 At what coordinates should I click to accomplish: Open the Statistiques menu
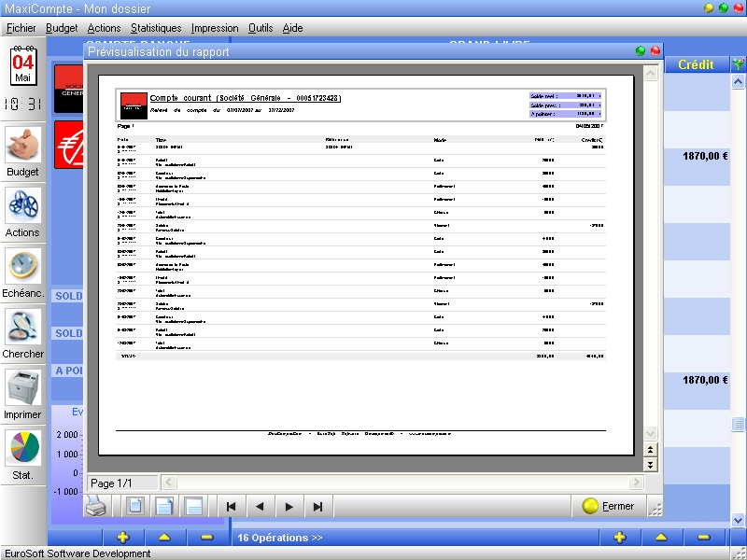click(x=156, y=28)
